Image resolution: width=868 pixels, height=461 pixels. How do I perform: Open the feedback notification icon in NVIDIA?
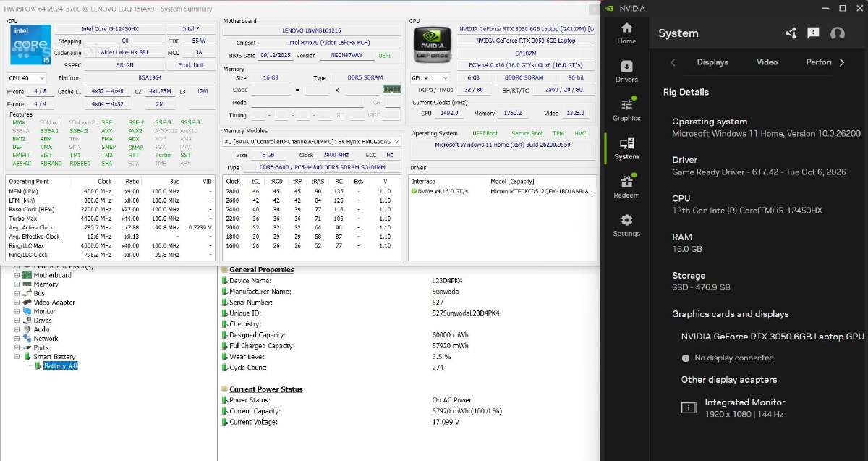[x=813, y=33]
